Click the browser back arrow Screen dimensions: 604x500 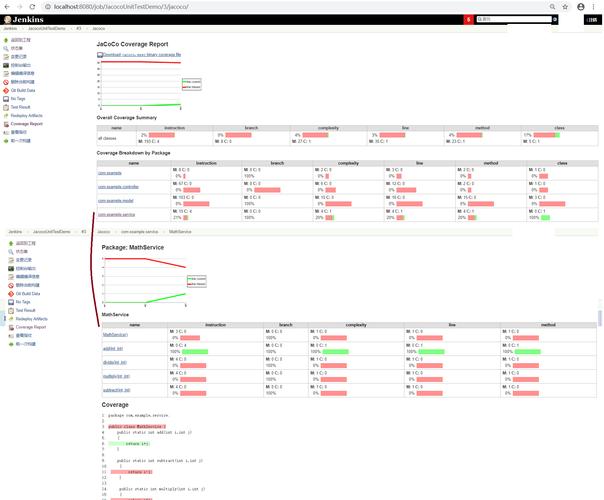point(7,7)
